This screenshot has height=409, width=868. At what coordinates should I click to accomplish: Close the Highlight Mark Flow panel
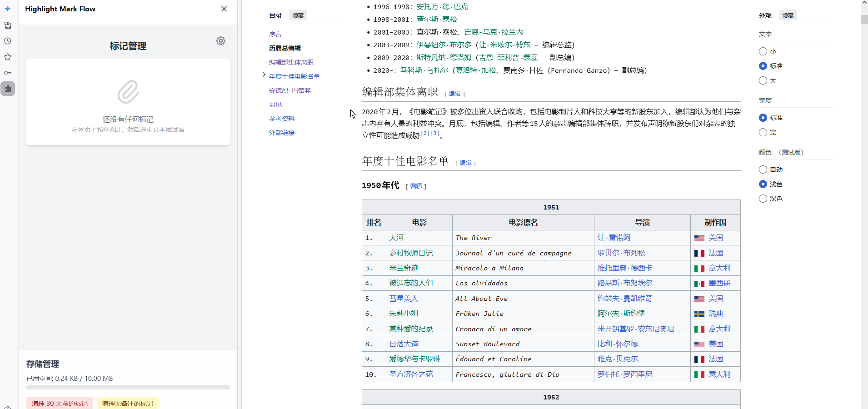pos(224,9)
